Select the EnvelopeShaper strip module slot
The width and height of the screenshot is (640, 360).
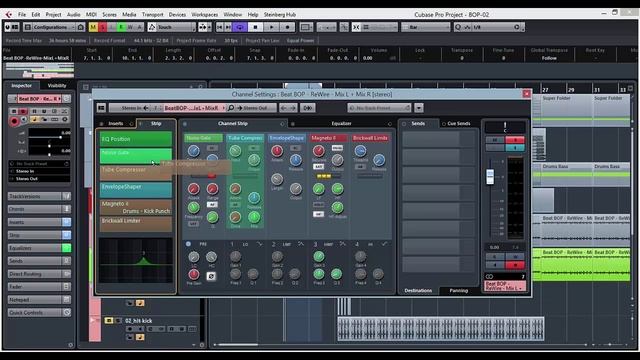[136, 190]
